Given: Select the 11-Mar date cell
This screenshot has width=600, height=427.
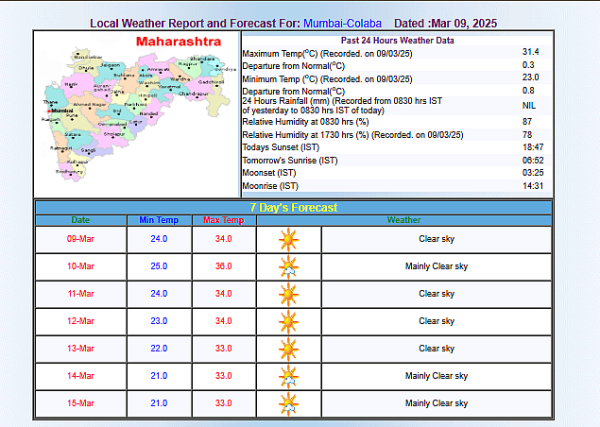Looking at the screenshot, I should click(x=80, y=294).
